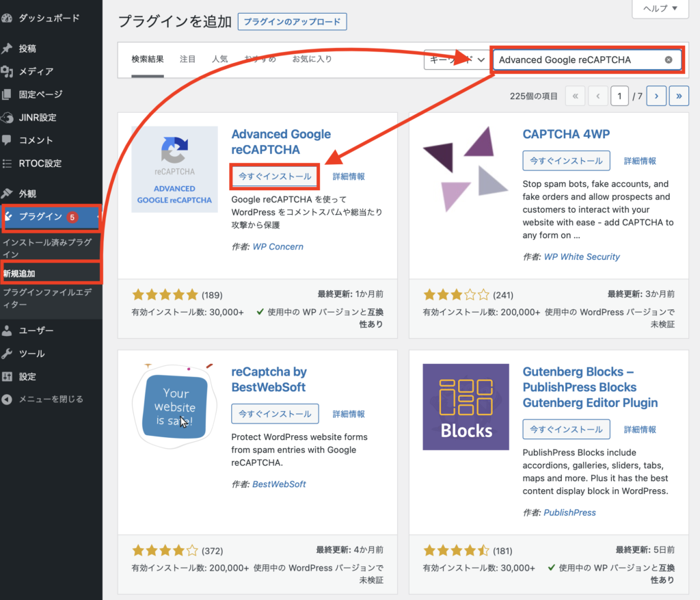Switch to the お気に入り tab
700x600 pixels.
point(312,60)
